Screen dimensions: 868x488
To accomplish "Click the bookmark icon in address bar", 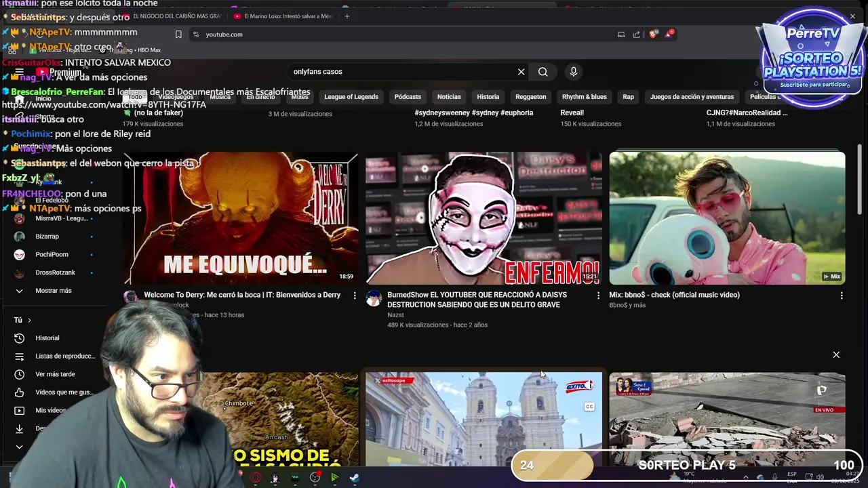I will click(x=178, y=35).
